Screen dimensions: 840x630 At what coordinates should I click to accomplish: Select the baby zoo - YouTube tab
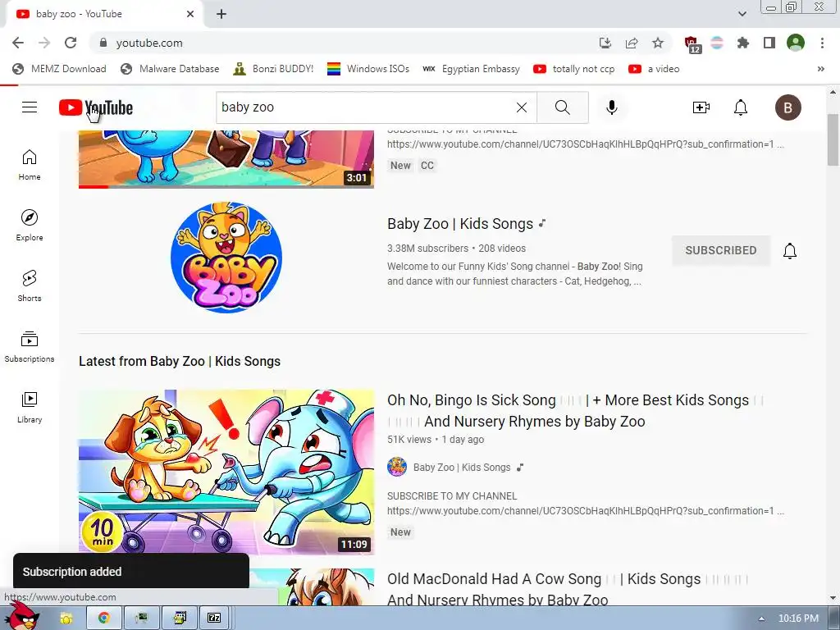[104, 15]
